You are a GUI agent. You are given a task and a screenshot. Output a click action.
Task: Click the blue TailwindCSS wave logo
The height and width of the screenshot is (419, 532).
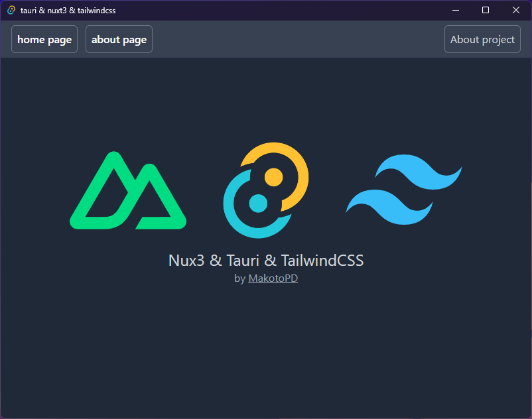point(404,190)
